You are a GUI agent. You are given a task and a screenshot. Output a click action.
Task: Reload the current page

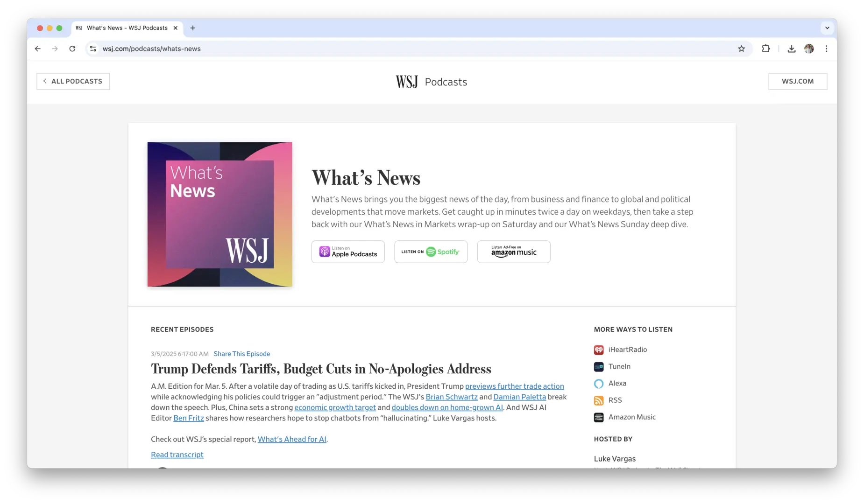click(x=72, y=49)
